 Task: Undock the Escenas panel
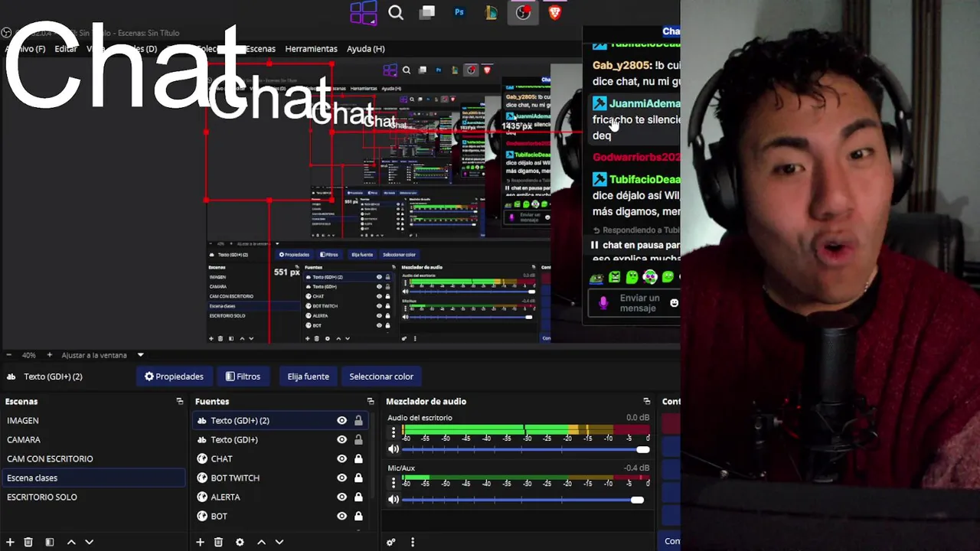coord(180,401)
